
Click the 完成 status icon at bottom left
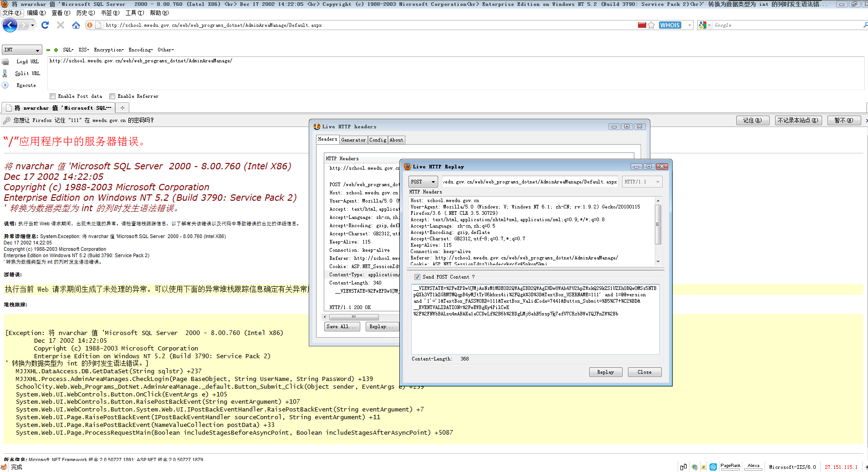coord(5,467)
